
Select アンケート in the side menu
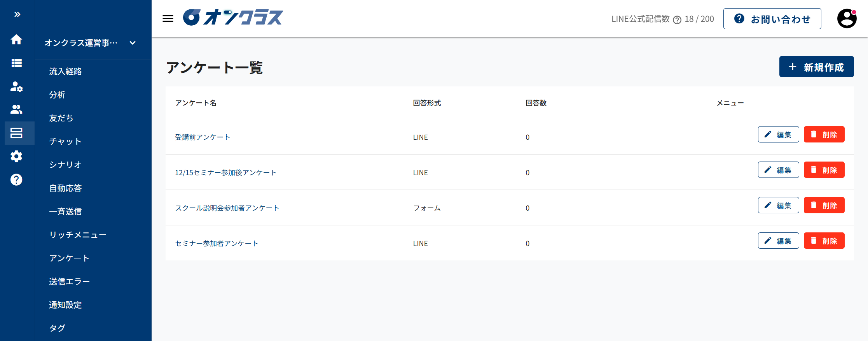click(x=69, y=258)
